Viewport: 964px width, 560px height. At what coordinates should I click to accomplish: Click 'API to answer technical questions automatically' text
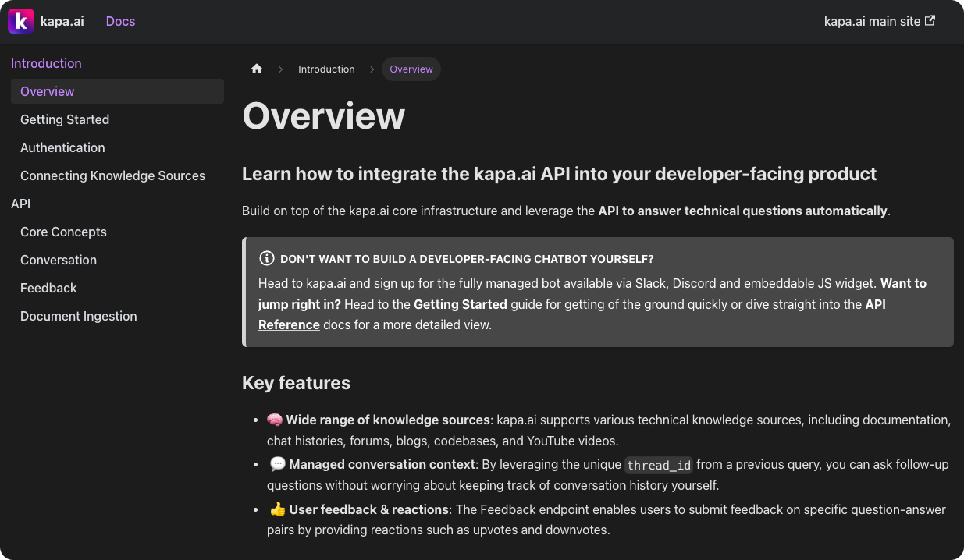tap(743, 211)
